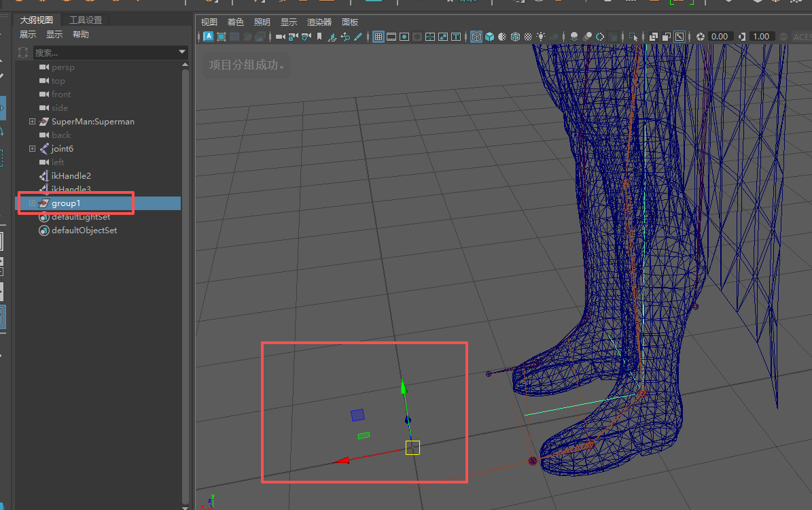Toggle the Field Chart icon
This screenshot has width=812, height=510.
(430, 37)
